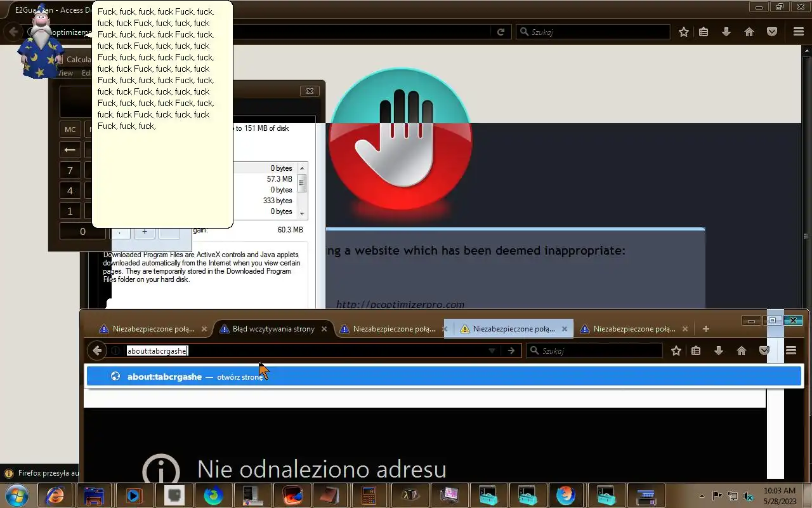Image resolution: width=812 pixels, height=508 pixels.
Task: Bookmark page with star in front Firefox window
Action: pos(676,351)
